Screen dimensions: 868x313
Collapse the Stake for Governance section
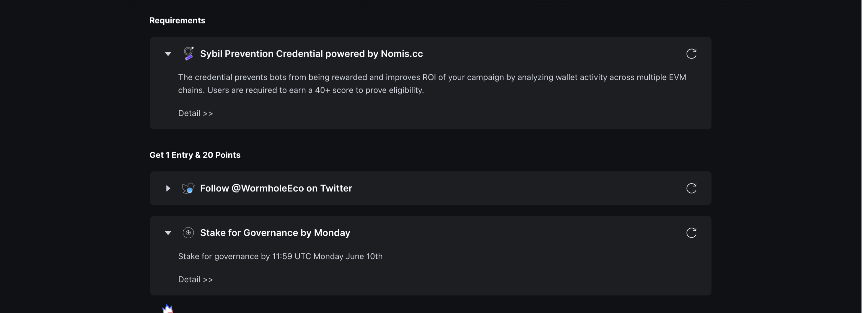click(168, 233)
